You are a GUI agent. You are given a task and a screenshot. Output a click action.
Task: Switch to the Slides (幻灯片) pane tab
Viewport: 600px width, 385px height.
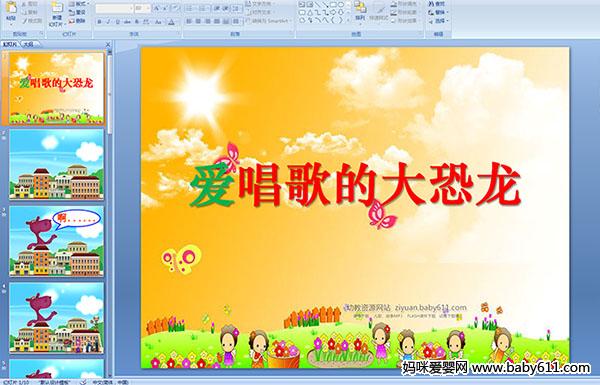pyautogui.click(x=10, y=44)
